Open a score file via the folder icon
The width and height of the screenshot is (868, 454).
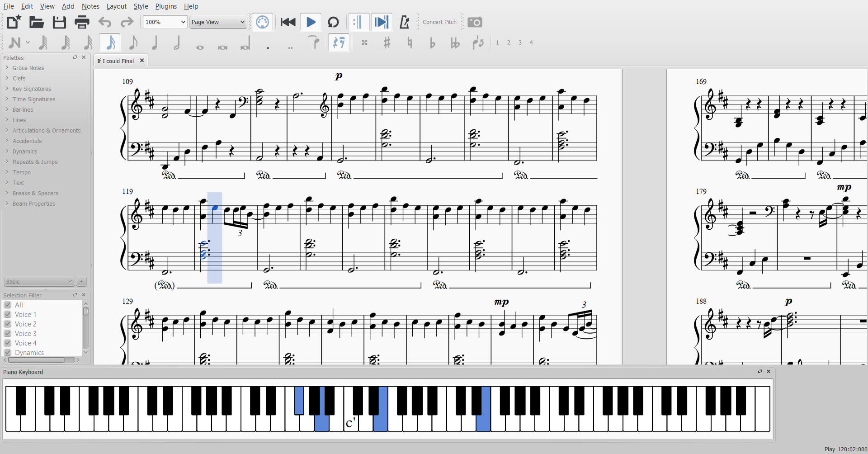click(37, 22)
